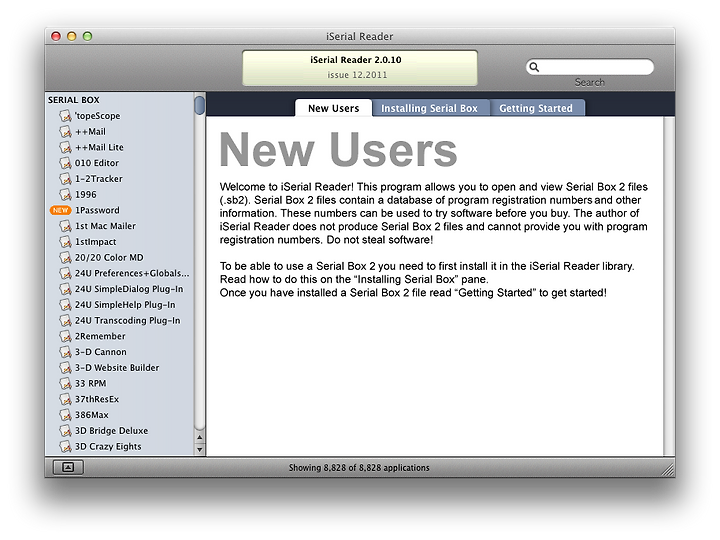Click the sidebar scroll up arrow

(200, 438)
